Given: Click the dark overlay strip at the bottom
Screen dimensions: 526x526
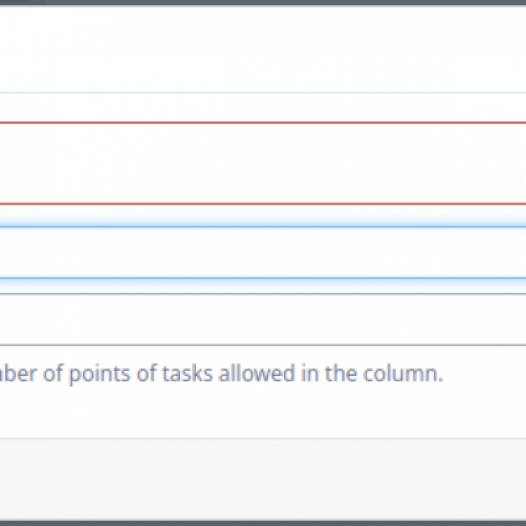Looking at the screenshot, I should tap(263, 523).
